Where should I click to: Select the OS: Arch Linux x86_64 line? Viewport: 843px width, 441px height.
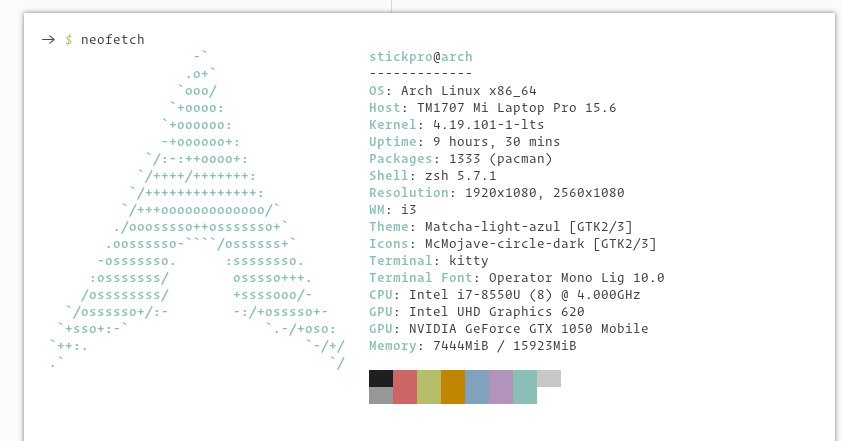click(453, 90)
